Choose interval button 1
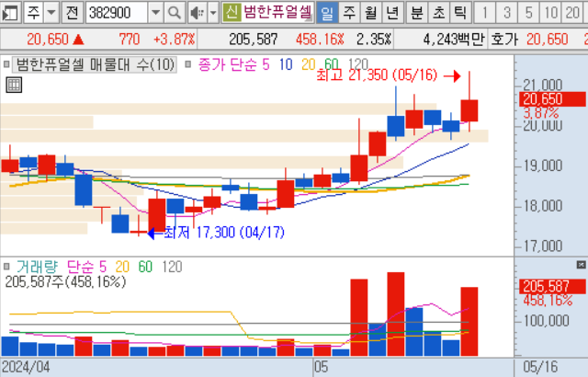Viewport: 588px width, 377px height. (485, 13)
